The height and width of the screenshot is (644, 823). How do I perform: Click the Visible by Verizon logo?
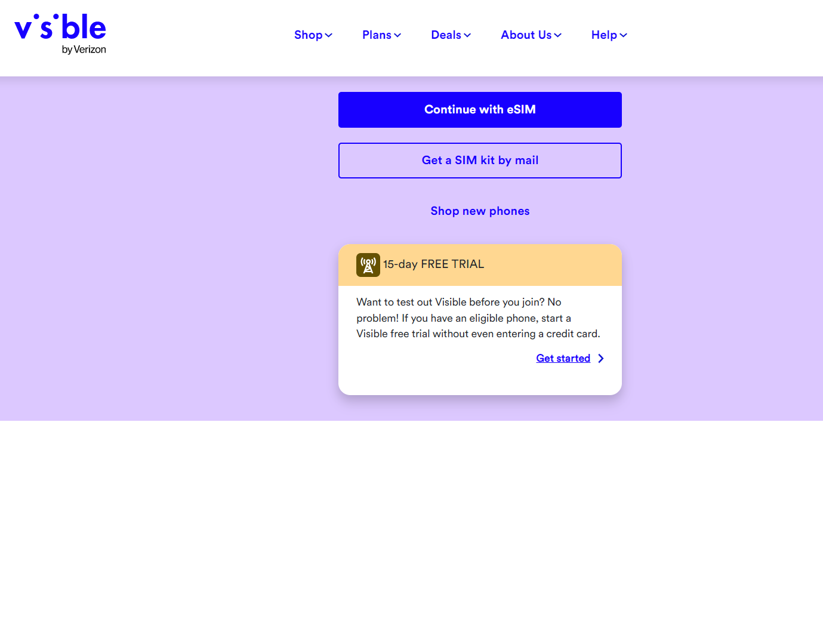[x=60, y=34]
